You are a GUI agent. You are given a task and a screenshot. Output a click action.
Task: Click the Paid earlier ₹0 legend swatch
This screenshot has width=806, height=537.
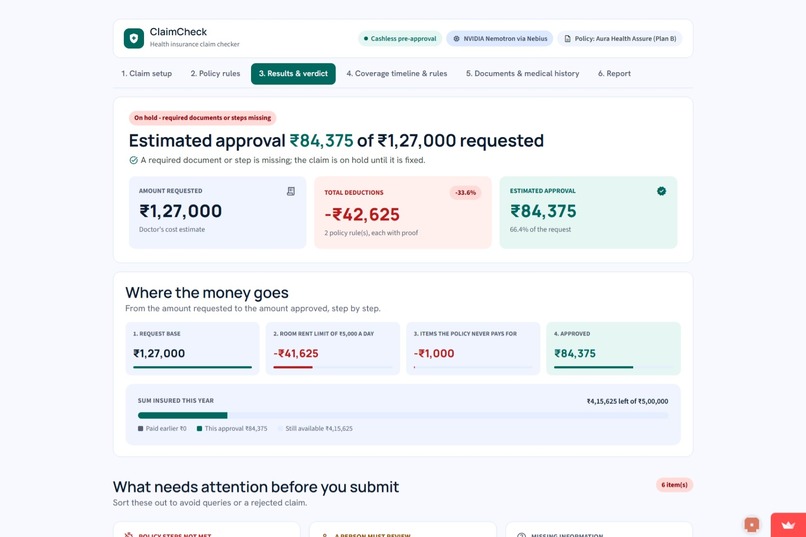tap(140, 429)
